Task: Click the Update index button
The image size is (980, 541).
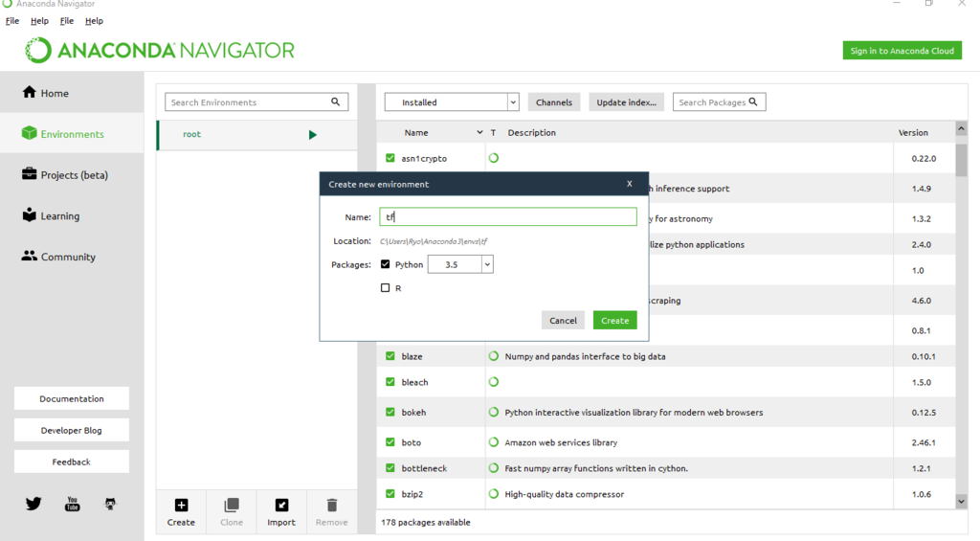Action: tap(626, 101)
